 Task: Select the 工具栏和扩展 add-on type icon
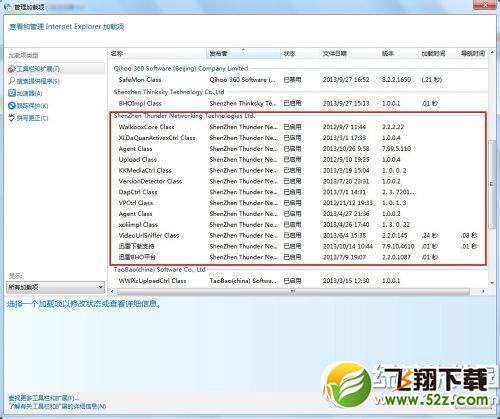coord(12,69)
